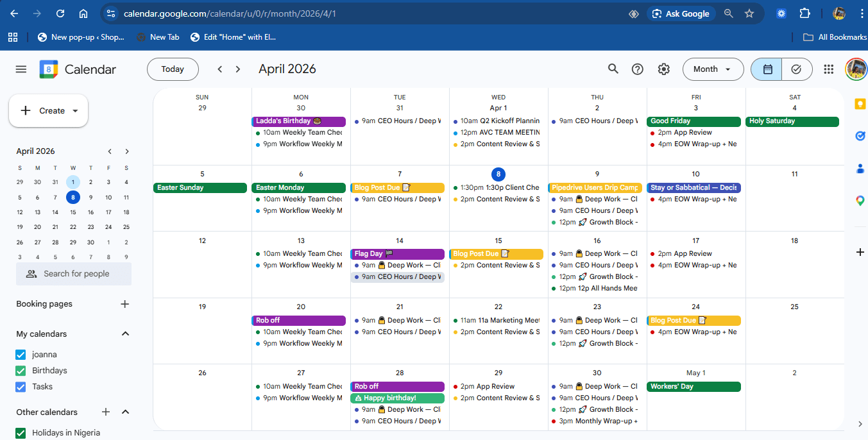Open the main menu hamburger icon
The height and width of the screenshot is (440, 868).
tap(21, 69)
